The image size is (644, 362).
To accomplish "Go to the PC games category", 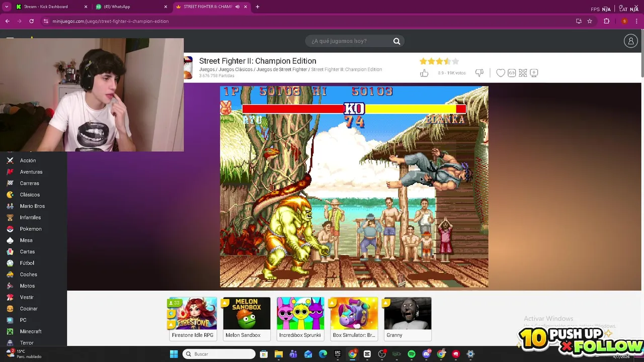I will click(23, 320).
